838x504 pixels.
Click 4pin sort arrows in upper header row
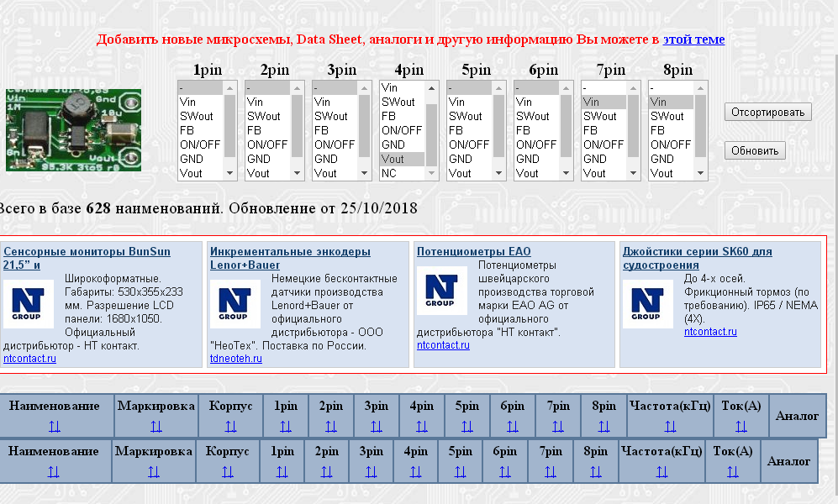(422, 427)
